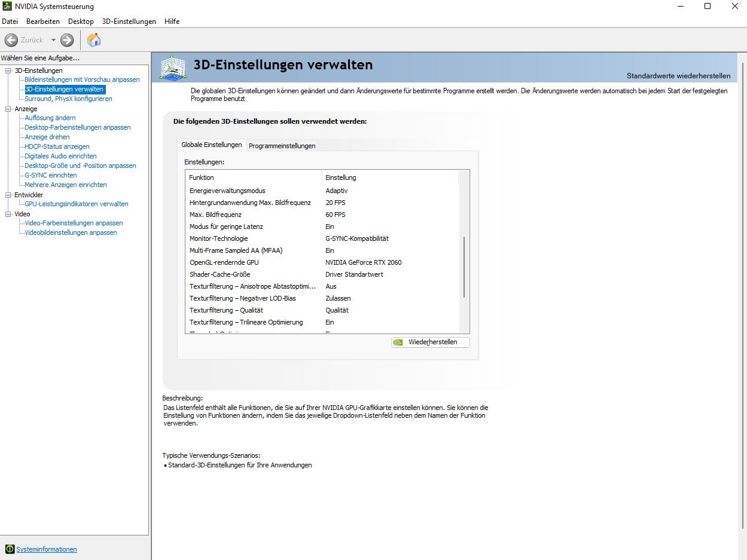The width and height of the screenshot is (747, 560).
Task: Select the Shader-Cache-Größe row
Action: click(x=322, y=274)
